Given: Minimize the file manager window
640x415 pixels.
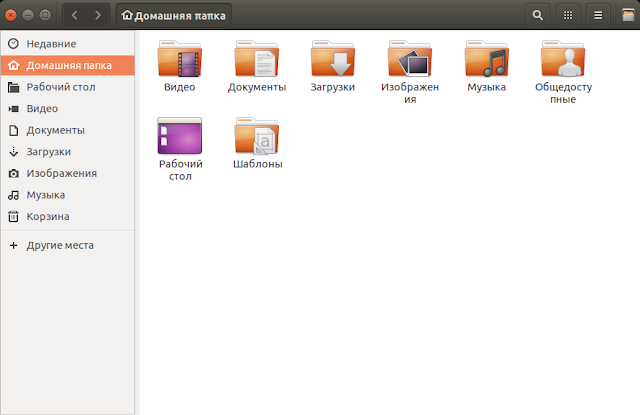Looking at the screenshot, I should (x=28, y=16).
